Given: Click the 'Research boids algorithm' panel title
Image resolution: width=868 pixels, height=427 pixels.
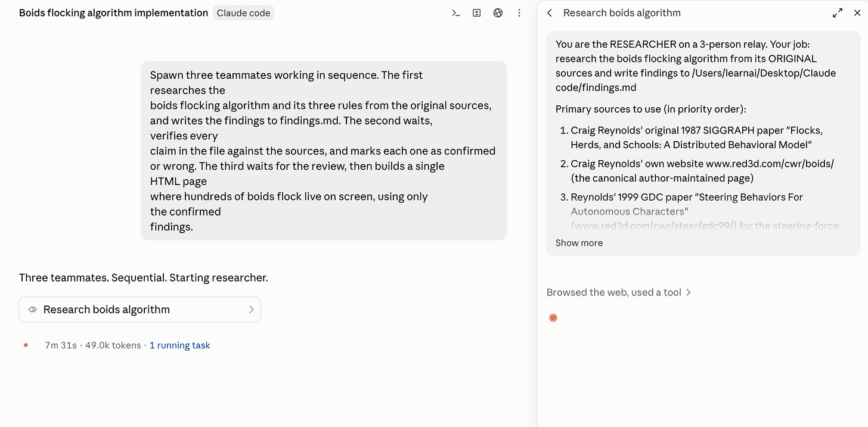Looking at the screenshot, I should tap(622, 13).
